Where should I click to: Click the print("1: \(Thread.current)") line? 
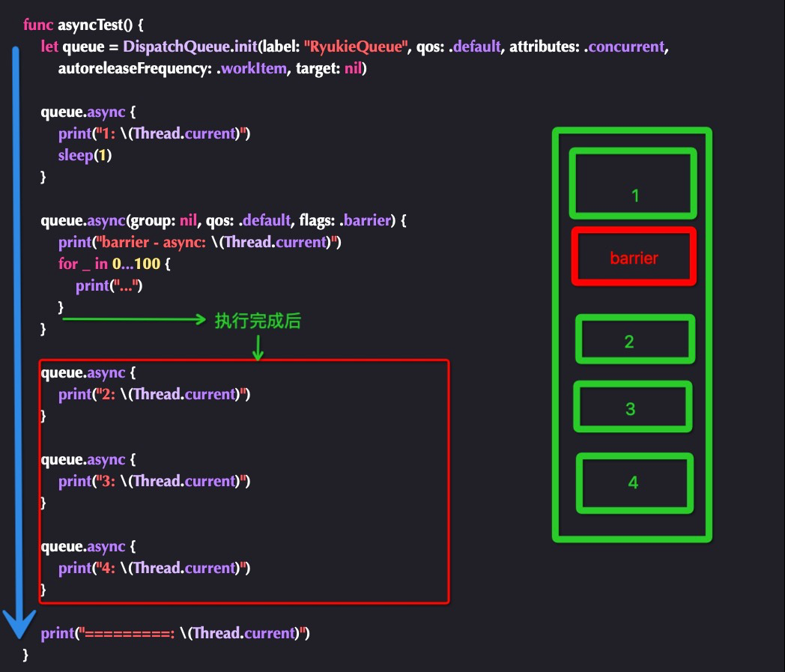(x=154, y=133)
